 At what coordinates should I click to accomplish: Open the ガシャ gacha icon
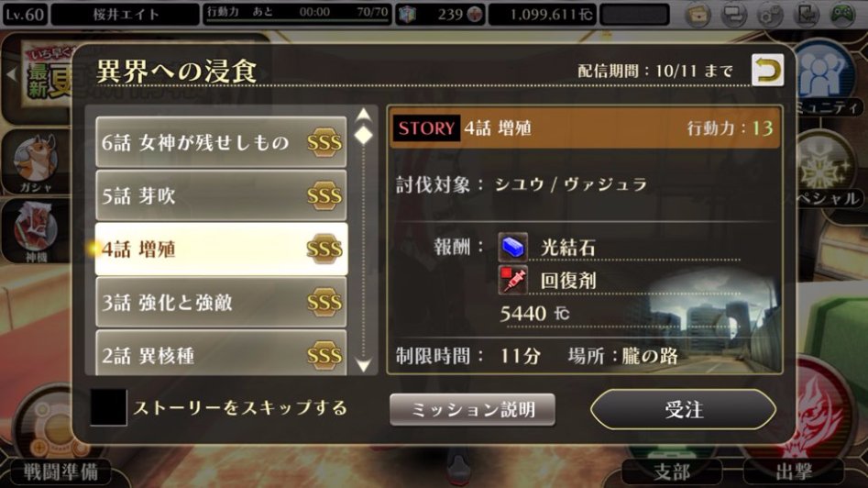[x=36, y=162]
